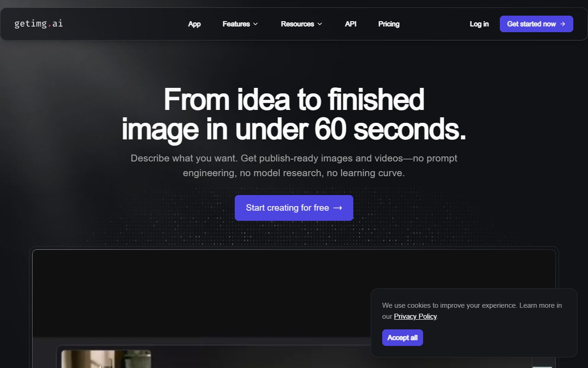Image resolution: width=588 pixels, height=368 pixels.
Task: Click the chevron next to Features
Action: coord(256,24)
